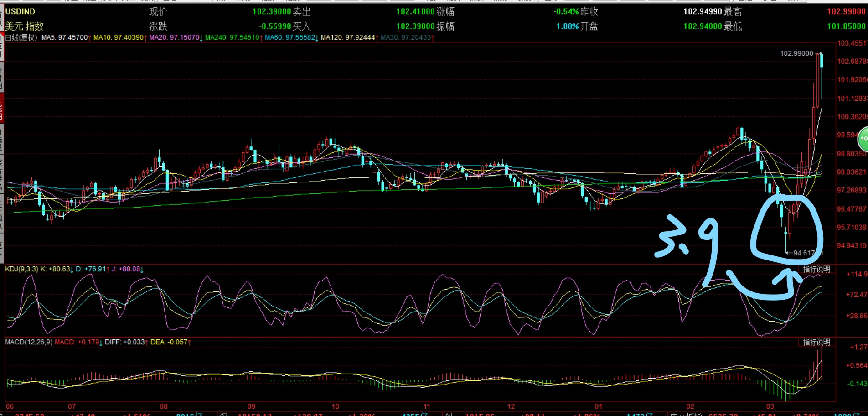Click the green circular 40 badge
This screenshot has width=868, height=416.
[x=863, y=139]
